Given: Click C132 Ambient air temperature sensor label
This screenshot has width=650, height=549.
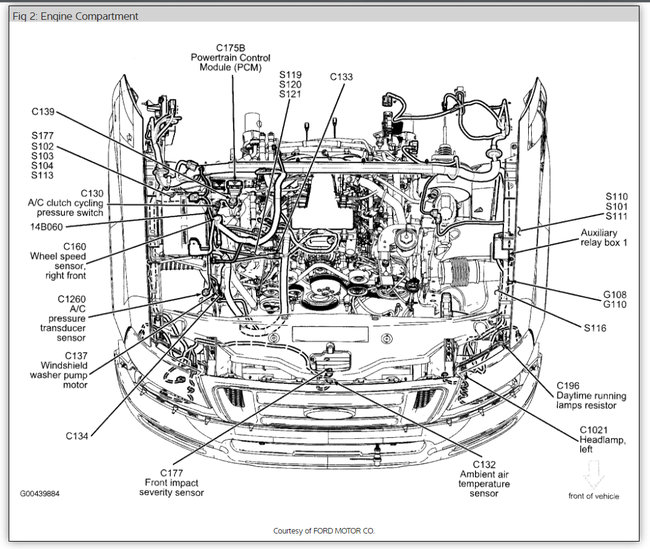Looking at the screenshot, I should point(484,479).
